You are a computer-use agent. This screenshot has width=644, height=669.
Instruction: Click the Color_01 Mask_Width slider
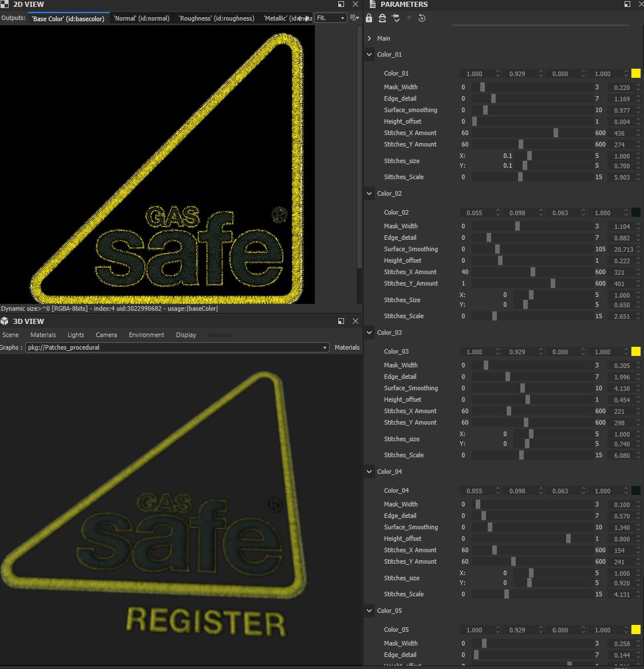pyautogui.click(x=532, y=87)
